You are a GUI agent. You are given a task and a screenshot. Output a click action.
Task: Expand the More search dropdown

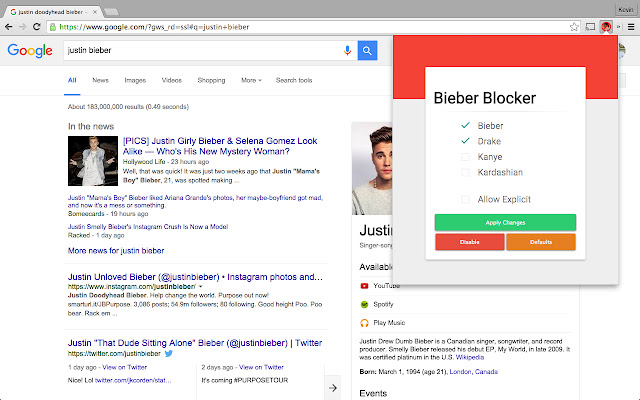point(251,80)
